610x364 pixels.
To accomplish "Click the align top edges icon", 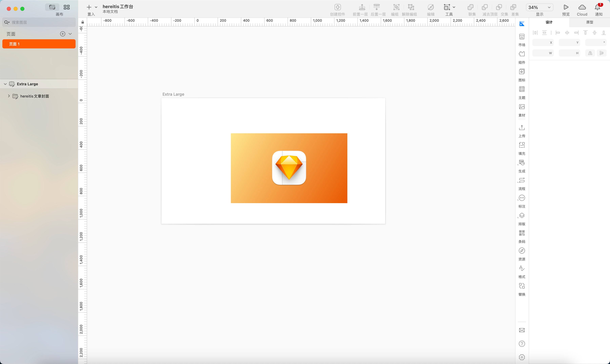I will (x=585, y=33).
